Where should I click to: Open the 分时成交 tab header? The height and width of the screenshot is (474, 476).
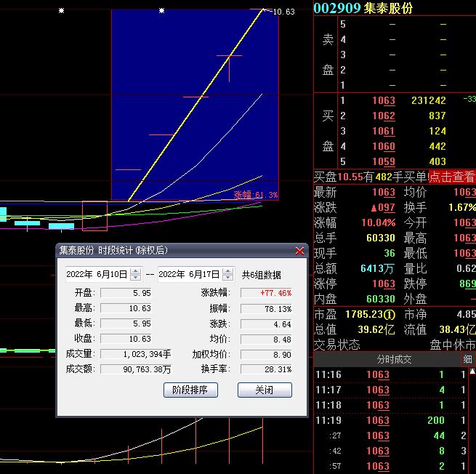pos(394,360)
